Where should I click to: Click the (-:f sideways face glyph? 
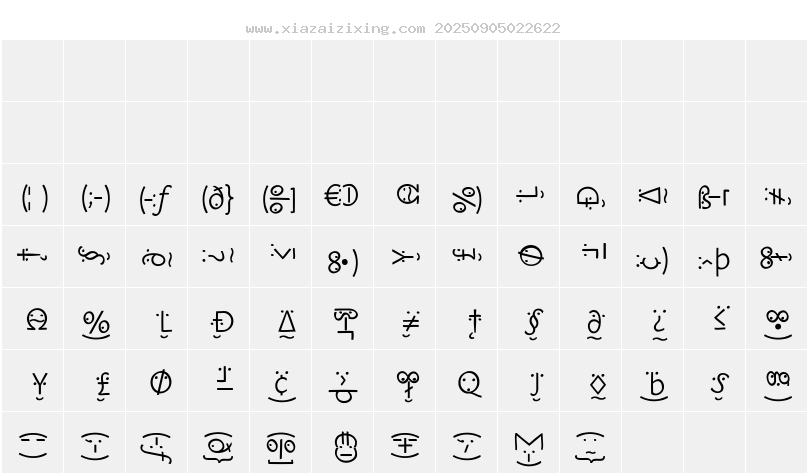coord(156,199)
